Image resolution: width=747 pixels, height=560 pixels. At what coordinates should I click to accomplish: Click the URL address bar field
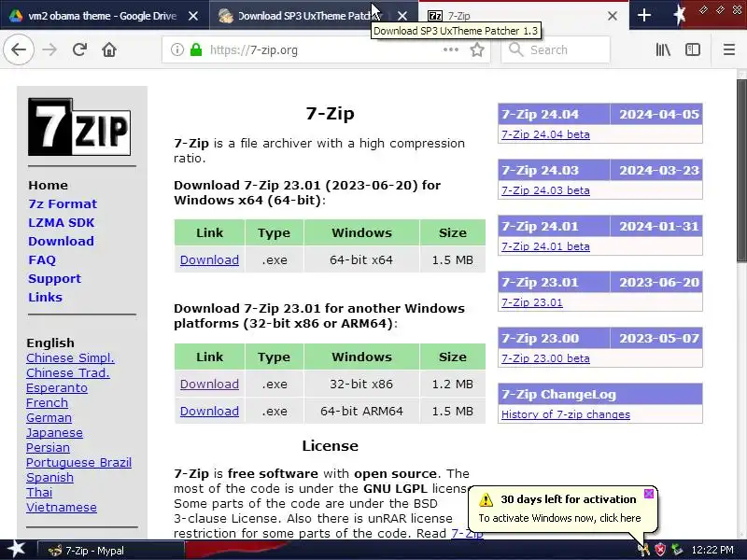(324, 49)
